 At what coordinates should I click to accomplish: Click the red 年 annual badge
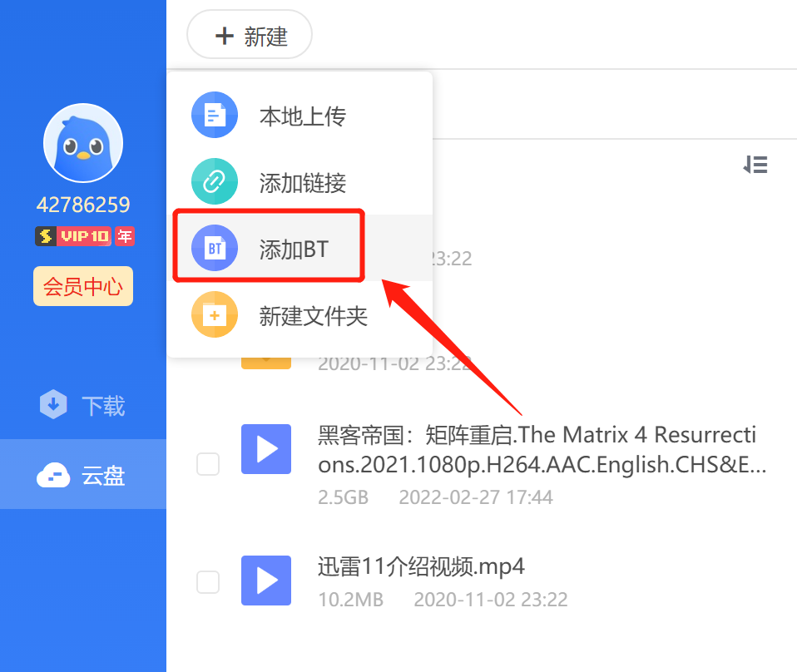point(125,236)
